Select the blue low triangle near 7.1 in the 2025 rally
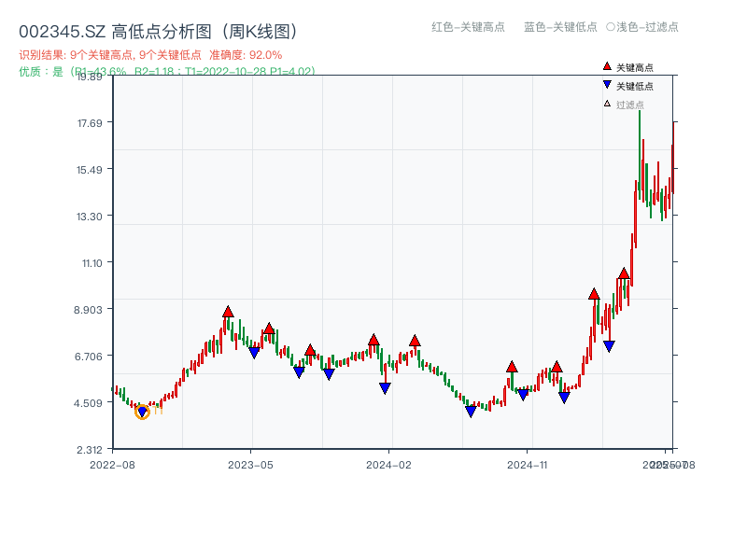Image resolution: width=747 pixels, height=560 pixels. tap(609, 346)
